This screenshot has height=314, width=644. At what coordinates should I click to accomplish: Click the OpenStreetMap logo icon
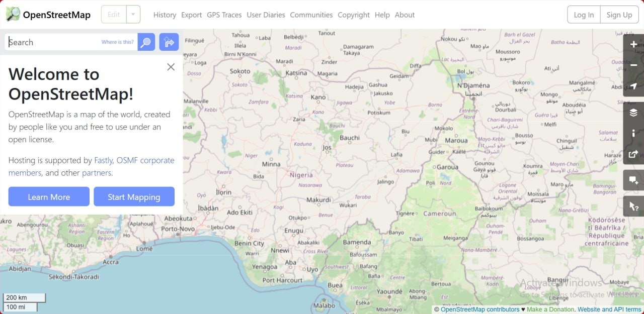[13, 14]
